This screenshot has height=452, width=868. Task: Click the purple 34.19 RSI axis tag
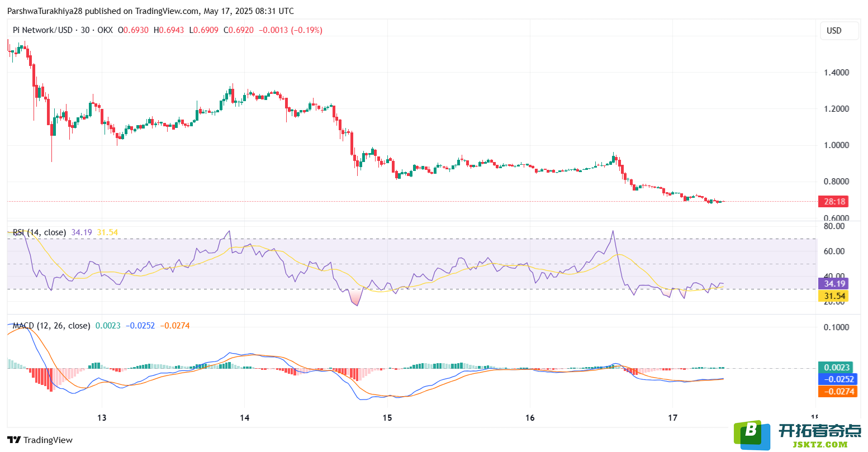click(833, 284)
